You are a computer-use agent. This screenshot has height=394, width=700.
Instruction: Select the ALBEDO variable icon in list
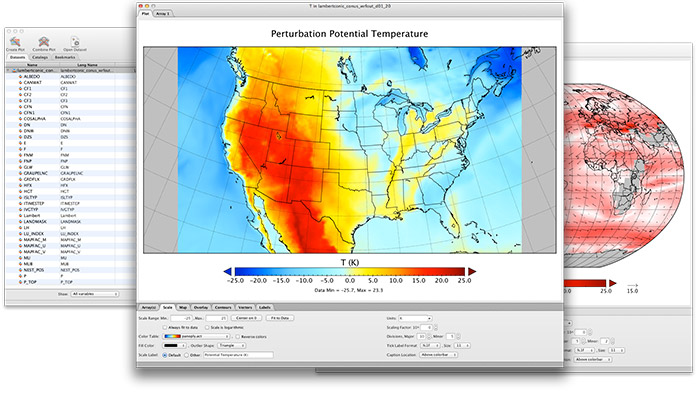click(x=20, y=77)
